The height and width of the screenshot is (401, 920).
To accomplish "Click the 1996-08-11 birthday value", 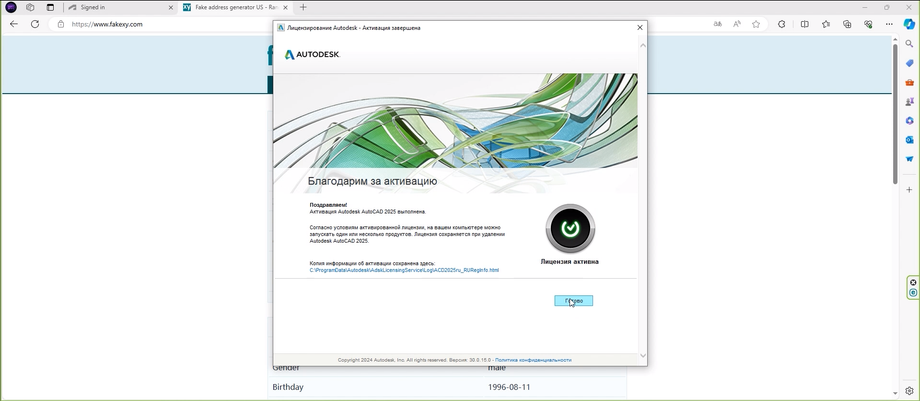I will (508, 387).
